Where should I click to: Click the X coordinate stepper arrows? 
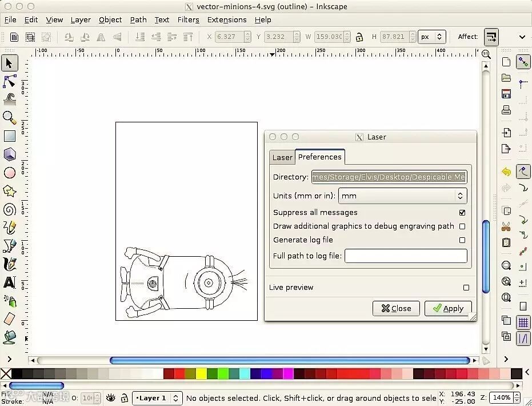[x=247, y=37]
